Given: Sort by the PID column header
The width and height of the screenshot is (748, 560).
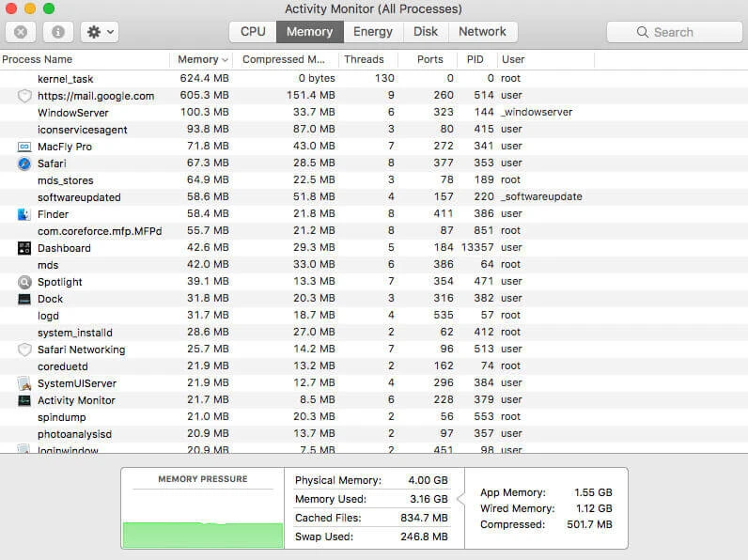Looking at the screenshot, I should pyautogui.click(x=475, y=59).
